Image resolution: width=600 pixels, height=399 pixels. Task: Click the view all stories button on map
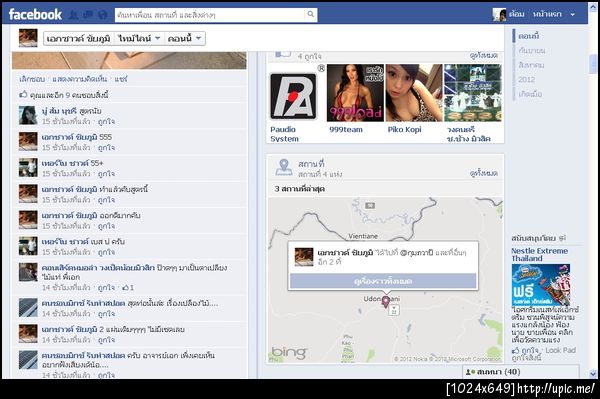tap(383, 281)
